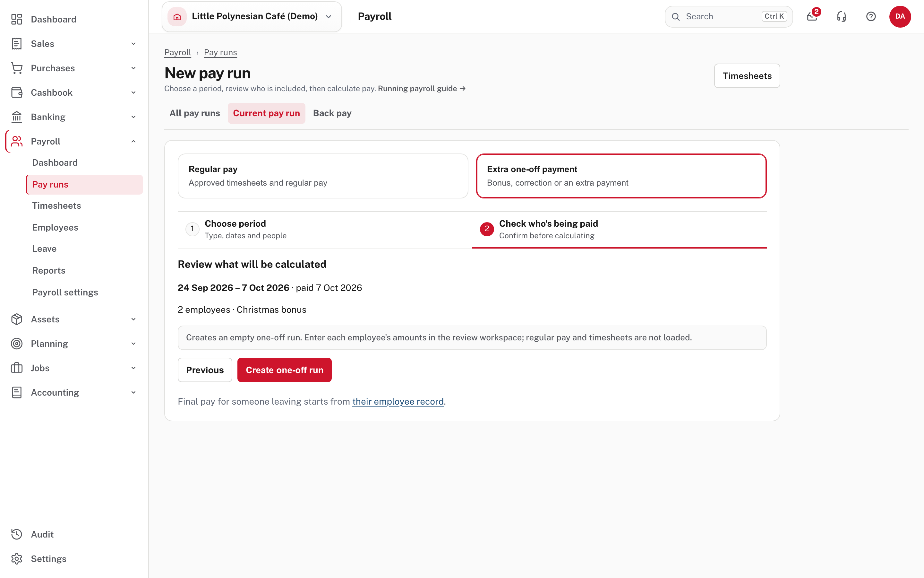Click the Payroll people icon
Image resolution: width=924 pixels, height=578 pixels.
pos(16,141)
